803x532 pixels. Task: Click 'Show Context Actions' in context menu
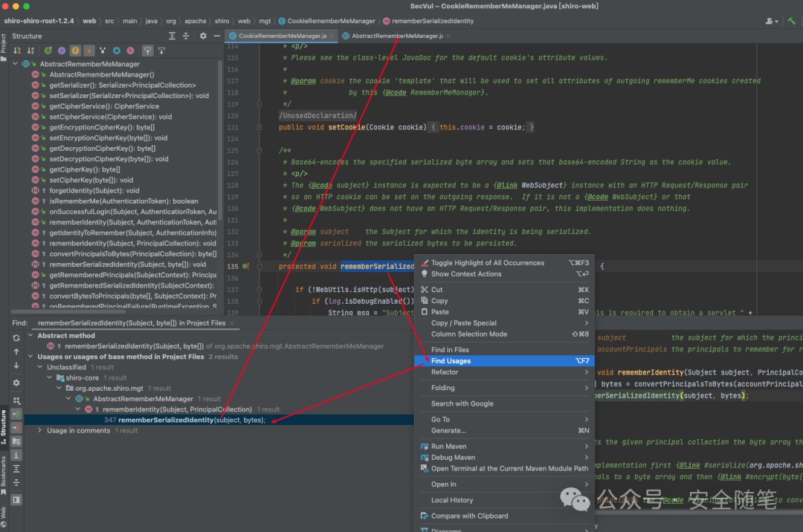pyautogui.click(x=504, y=274)
